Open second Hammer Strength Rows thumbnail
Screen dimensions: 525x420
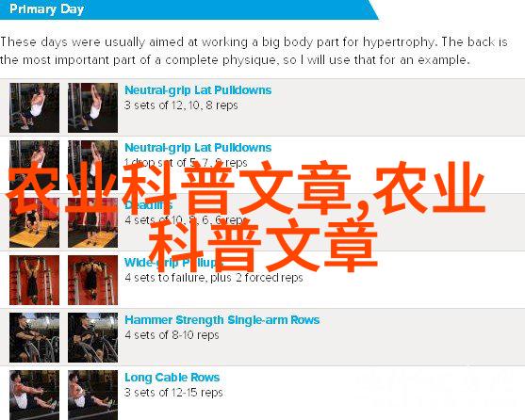pyautogui.click(x=92, y=338)
